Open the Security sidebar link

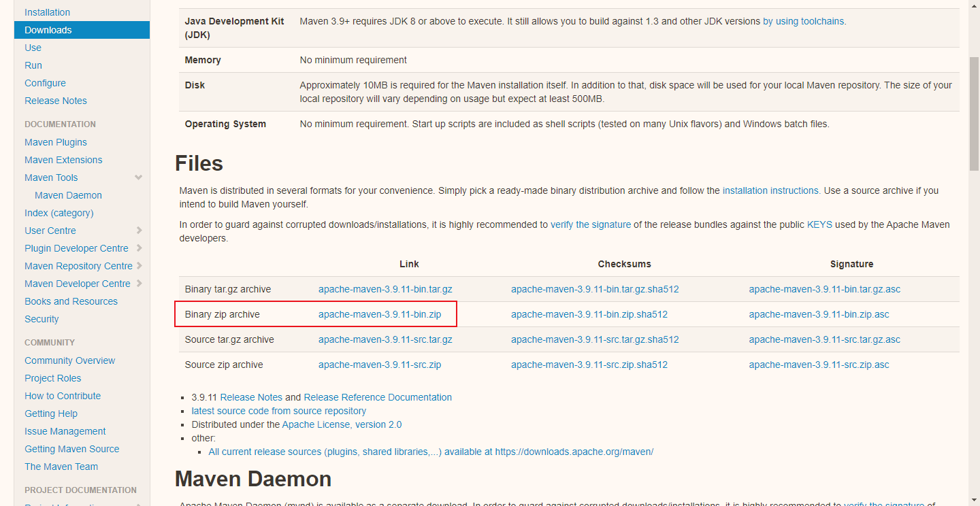(42, 319)
